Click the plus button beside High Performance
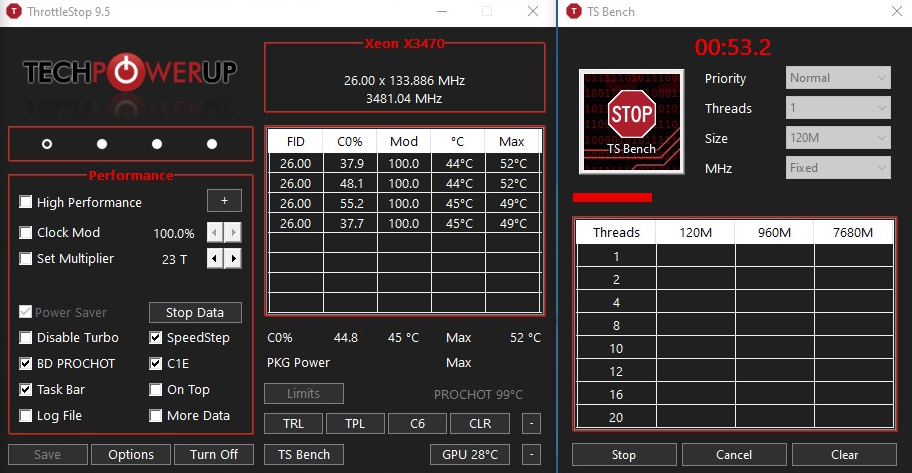 pos(224,201)
